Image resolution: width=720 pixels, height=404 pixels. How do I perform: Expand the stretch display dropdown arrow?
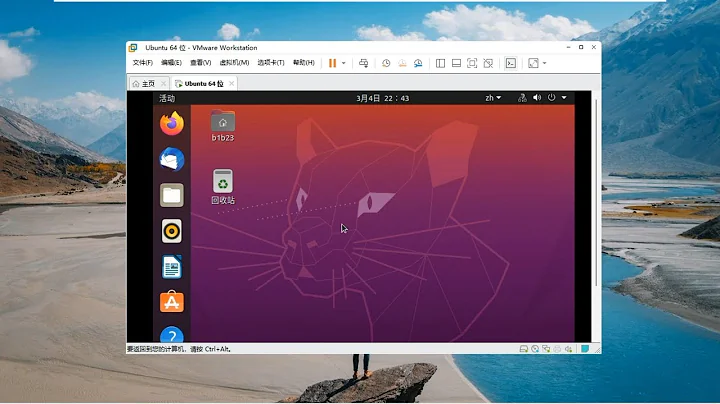point(545,63)
